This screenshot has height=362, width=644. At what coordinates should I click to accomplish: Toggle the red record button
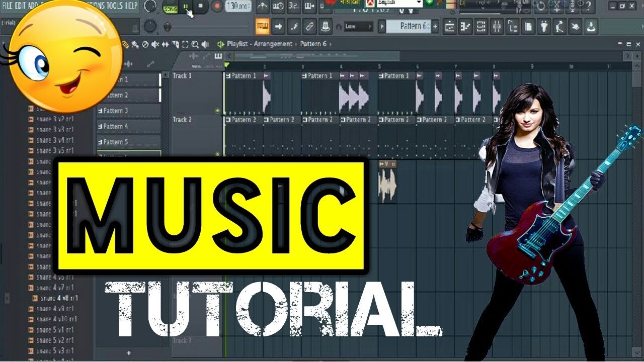point(217,6)
